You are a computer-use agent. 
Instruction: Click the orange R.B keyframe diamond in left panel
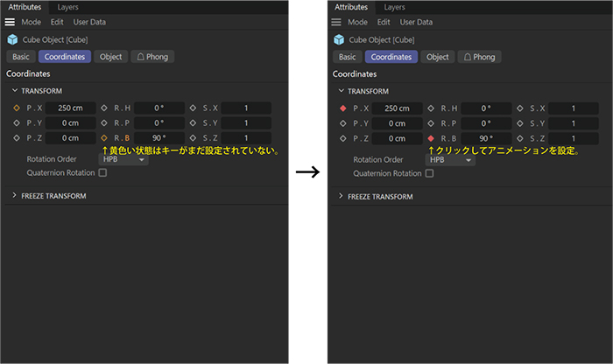point(104,138)
